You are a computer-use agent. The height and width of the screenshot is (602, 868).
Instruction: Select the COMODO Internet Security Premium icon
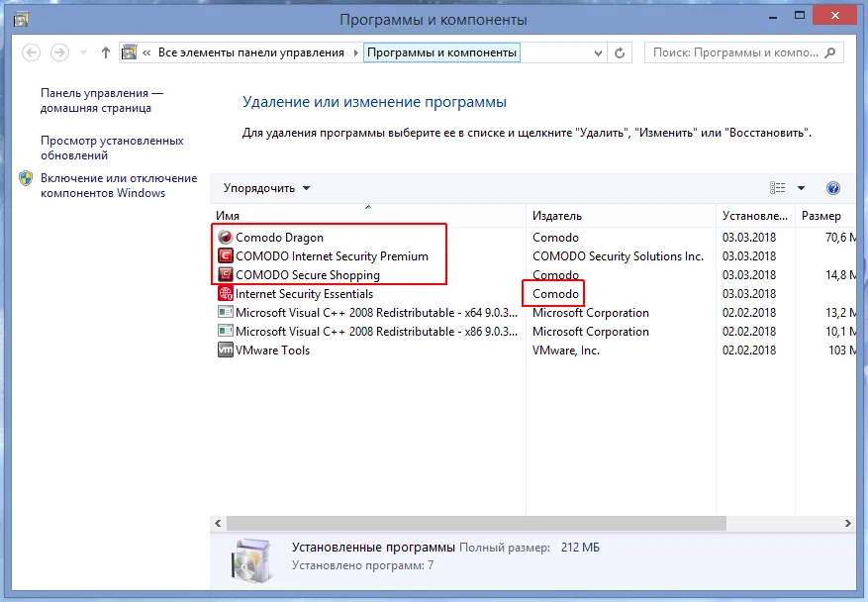click(226, 255)
